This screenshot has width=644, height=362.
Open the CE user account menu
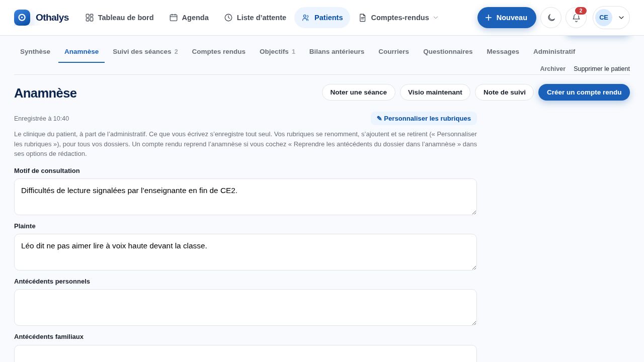(611, 18)
